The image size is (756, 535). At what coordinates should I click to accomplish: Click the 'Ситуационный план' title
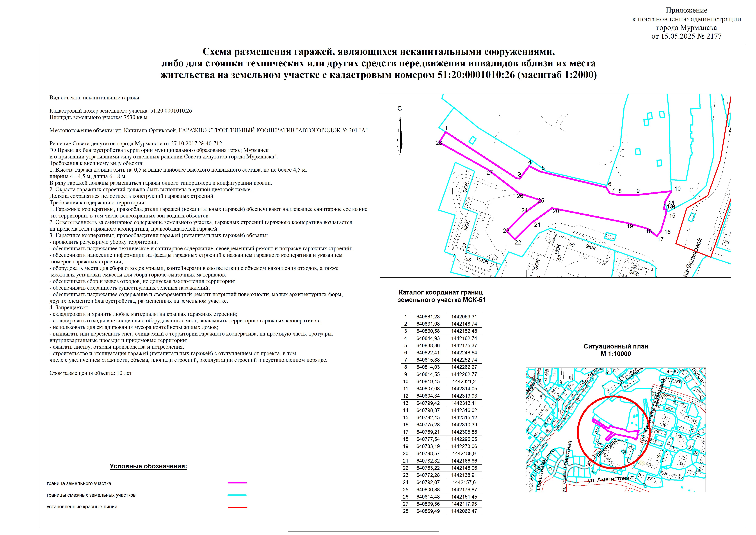tap(616, 346)
